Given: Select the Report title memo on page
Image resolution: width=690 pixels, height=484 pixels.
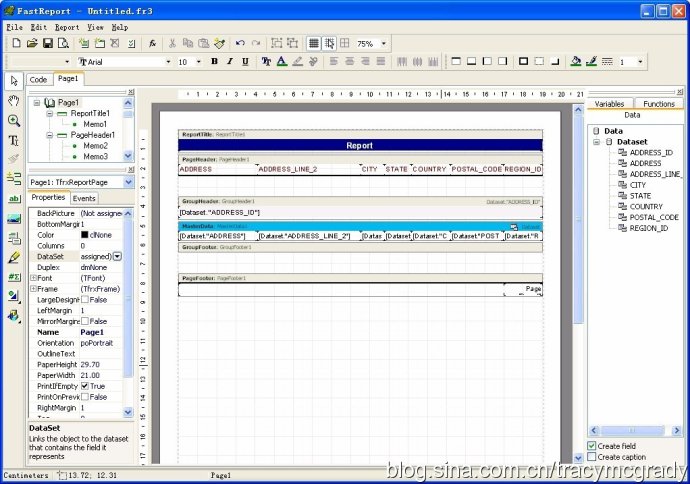Looking at the screenshot, I should coord(360,146).
